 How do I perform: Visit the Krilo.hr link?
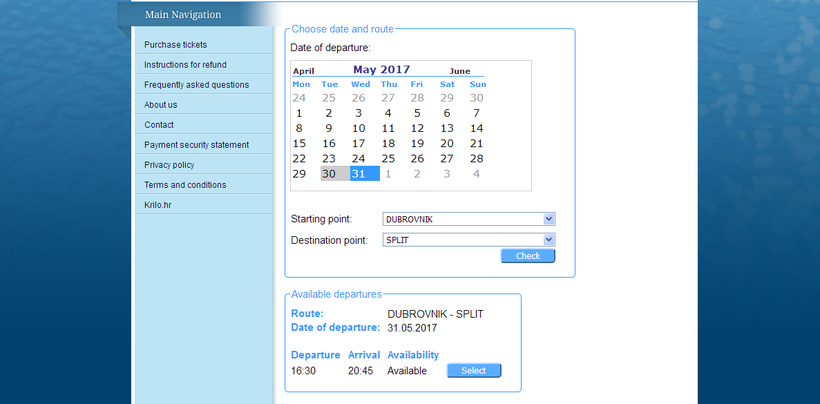(x=159, y=205)
